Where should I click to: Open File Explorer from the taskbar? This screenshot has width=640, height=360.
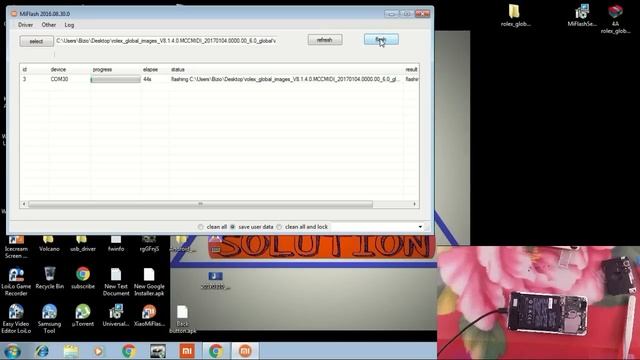click(x=71, y=351)
